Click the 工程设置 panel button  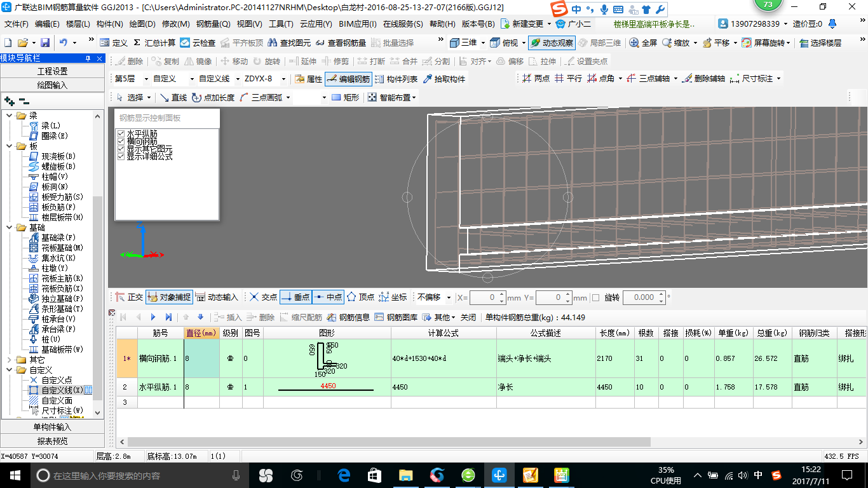point(52,71)
